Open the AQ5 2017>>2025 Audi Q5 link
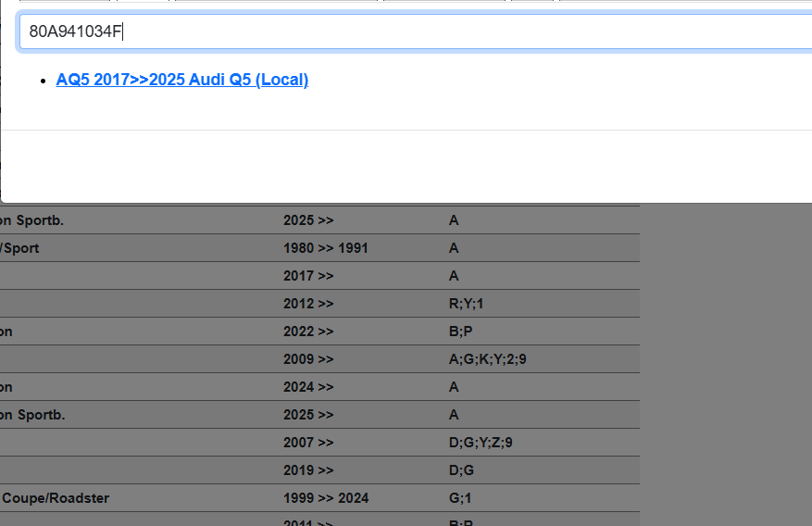 tap(182, 80)
